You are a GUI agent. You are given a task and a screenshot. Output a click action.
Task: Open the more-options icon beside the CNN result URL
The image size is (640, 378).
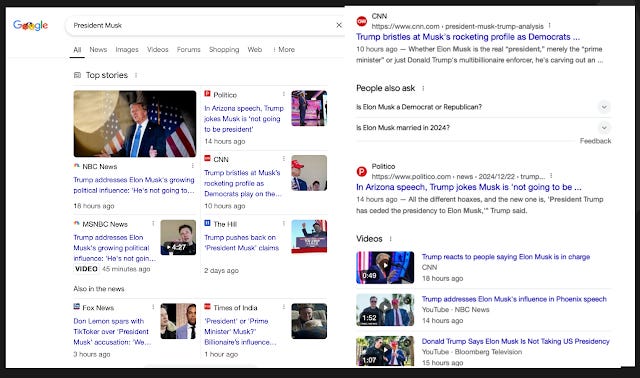[550, 26]
